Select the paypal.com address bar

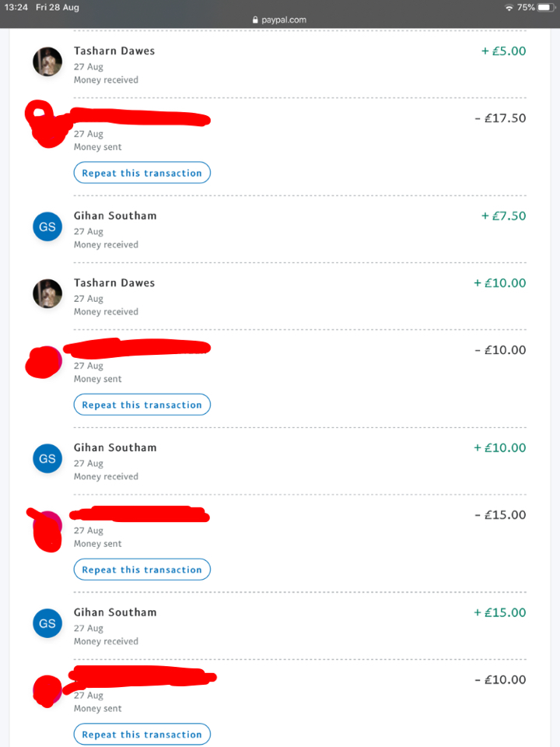click(x=279, y=20)
